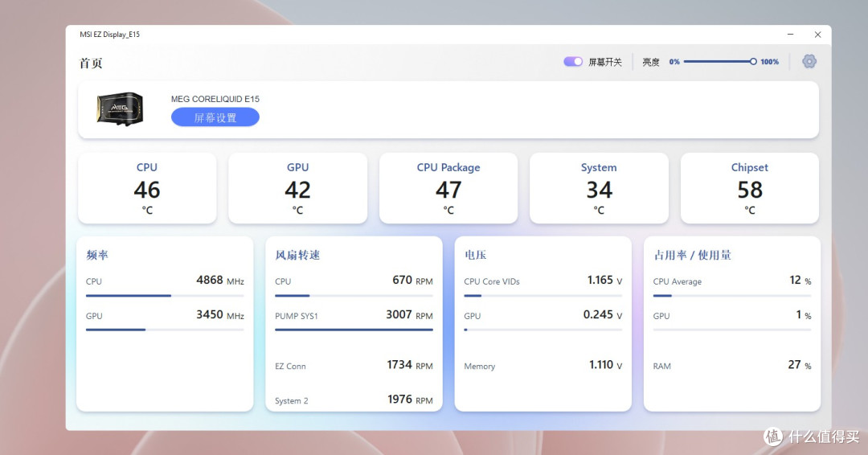Click the MSI EZ Display_E15 window title
The image size is (868, 455).
[x=109, y=35]
